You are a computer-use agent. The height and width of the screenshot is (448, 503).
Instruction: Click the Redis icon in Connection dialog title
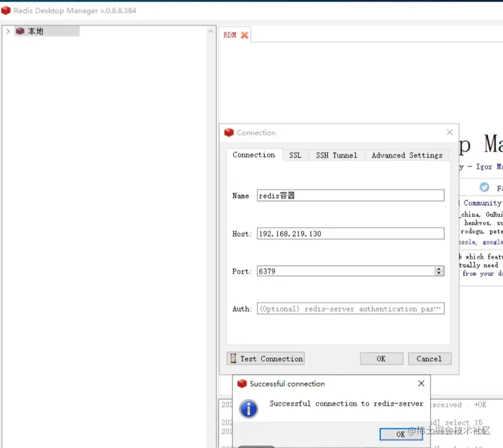pos(229,132)
